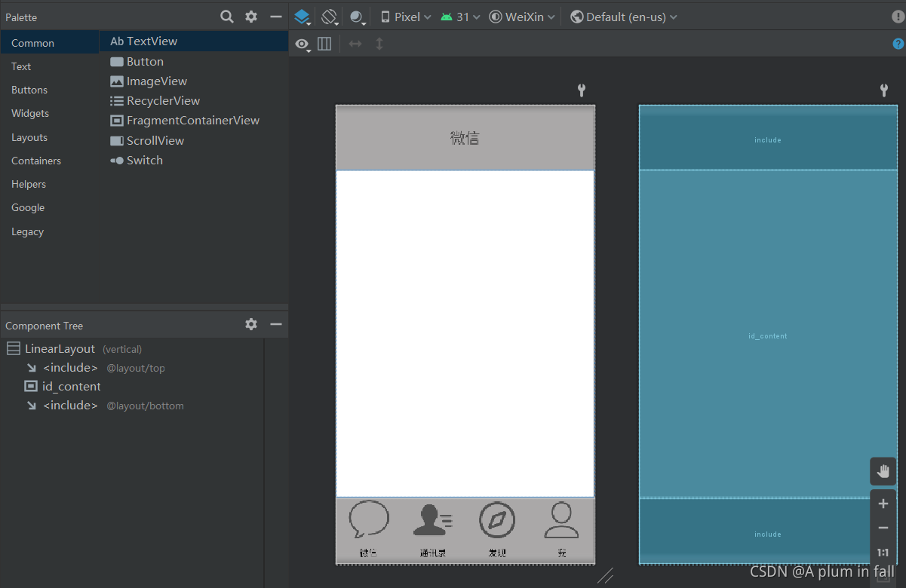Open Palette settings gear
Screen dimensions: 906x588
(x=251, y=17)
